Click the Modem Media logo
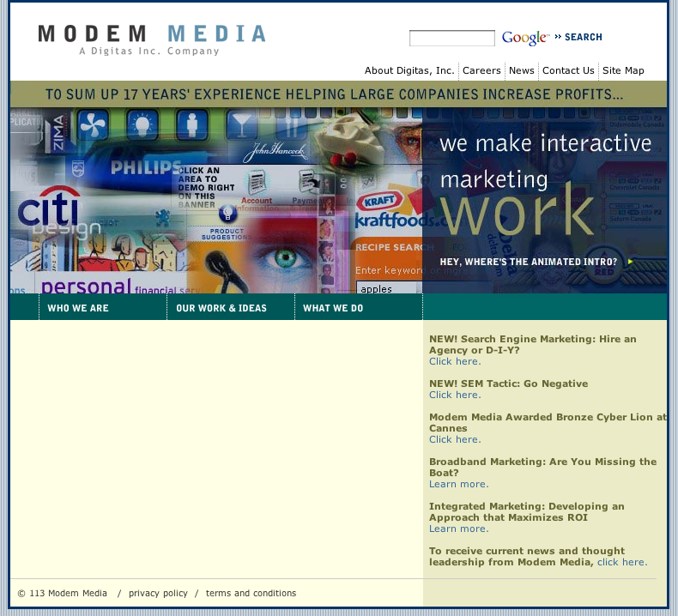The image size is (678, 616). 152,38
